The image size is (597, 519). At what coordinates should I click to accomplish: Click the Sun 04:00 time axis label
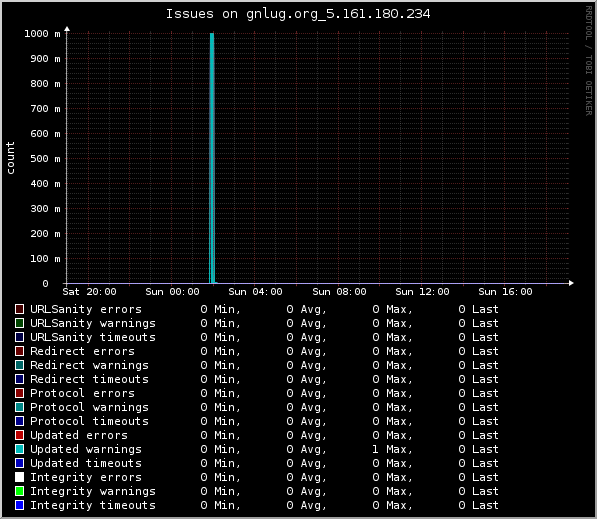point(255,292)
